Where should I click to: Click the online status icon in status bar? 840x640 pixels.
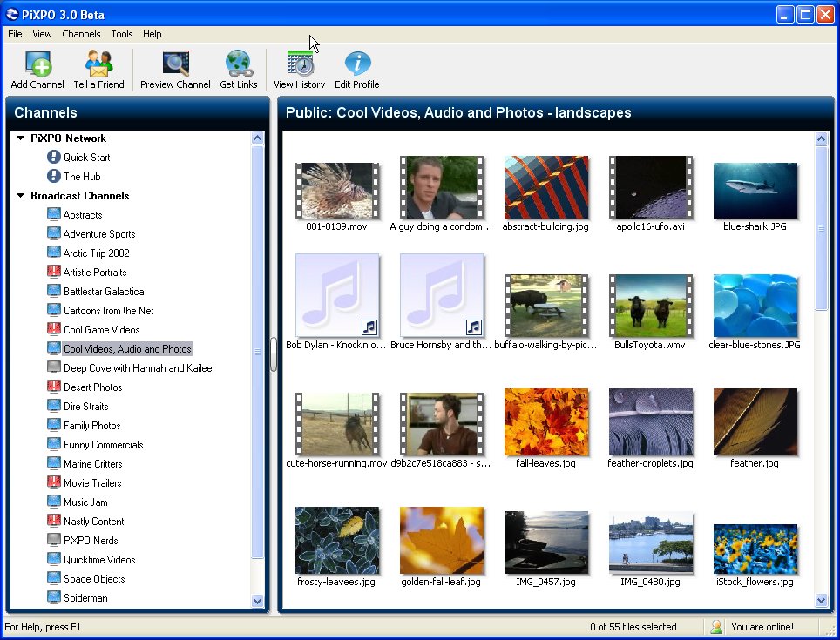click(x=716, y=626)
